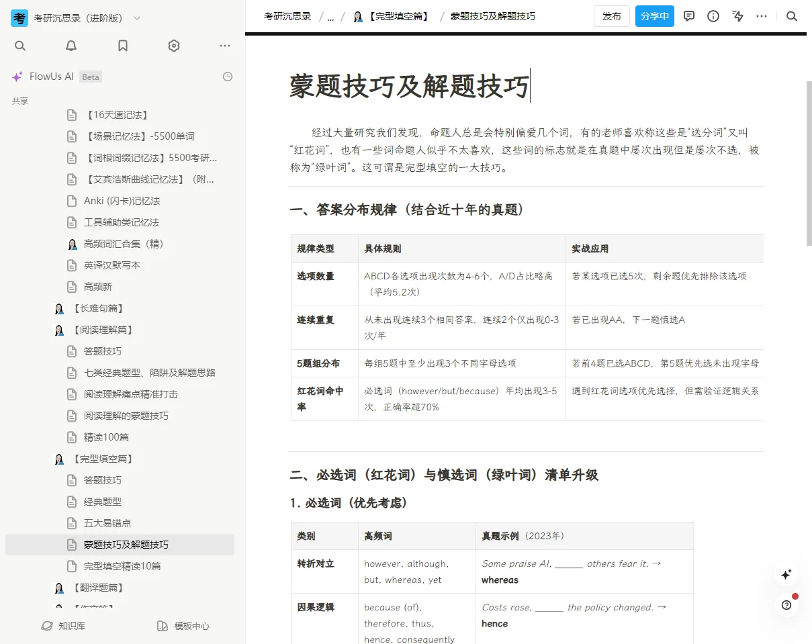Click the page title 蒙题技巧及解题技巧
Viewport: 812px width, 644px height.
coord(410,87)
